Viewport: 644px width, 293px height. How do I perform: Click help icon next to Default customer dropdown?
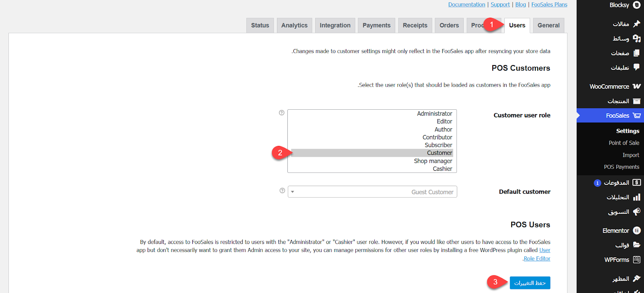[282, 191]
